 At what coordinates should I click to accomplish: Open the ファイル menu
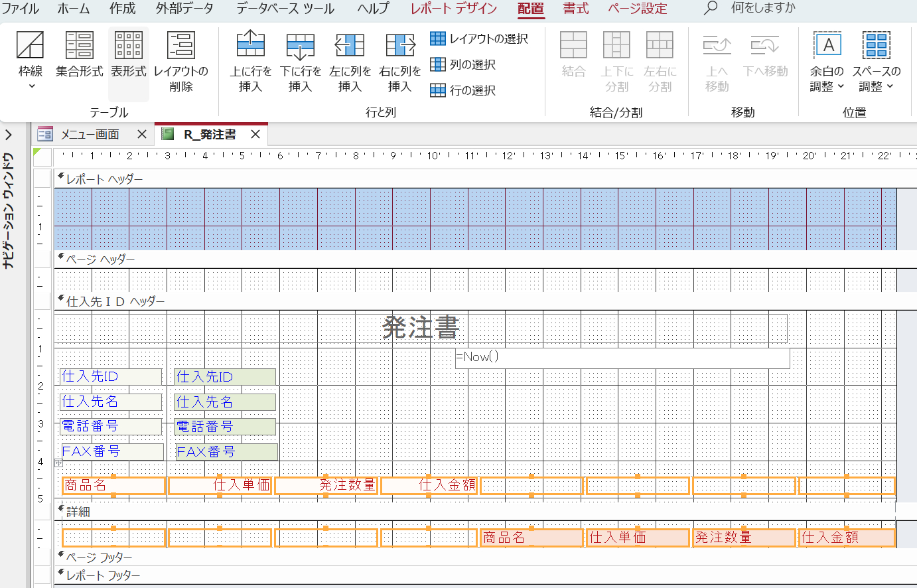(21, 9)
